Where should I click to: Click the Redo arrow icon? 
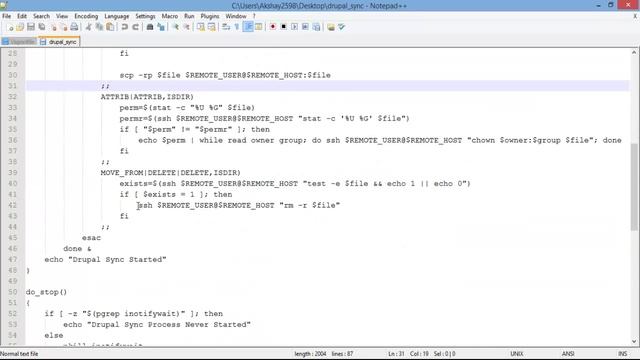tap(136, 27)
